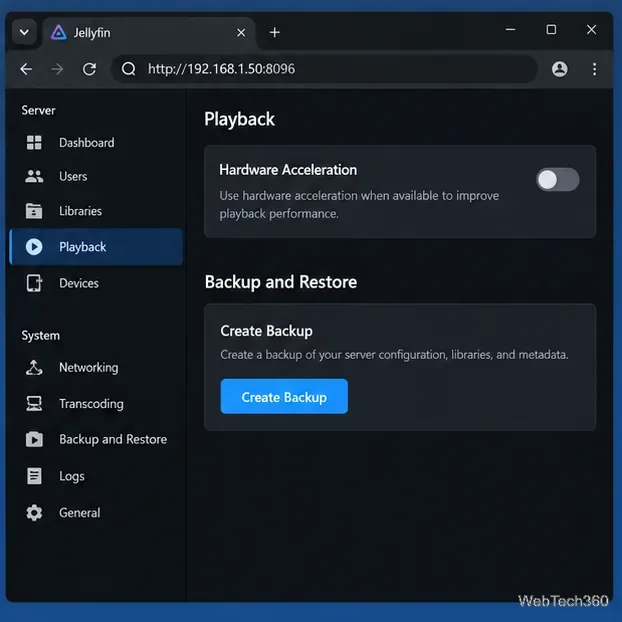Image resolution: width=622 pixels, height=622 pixels.
Task: Click the Dashboard grid icon
Action: click(34, 143)
